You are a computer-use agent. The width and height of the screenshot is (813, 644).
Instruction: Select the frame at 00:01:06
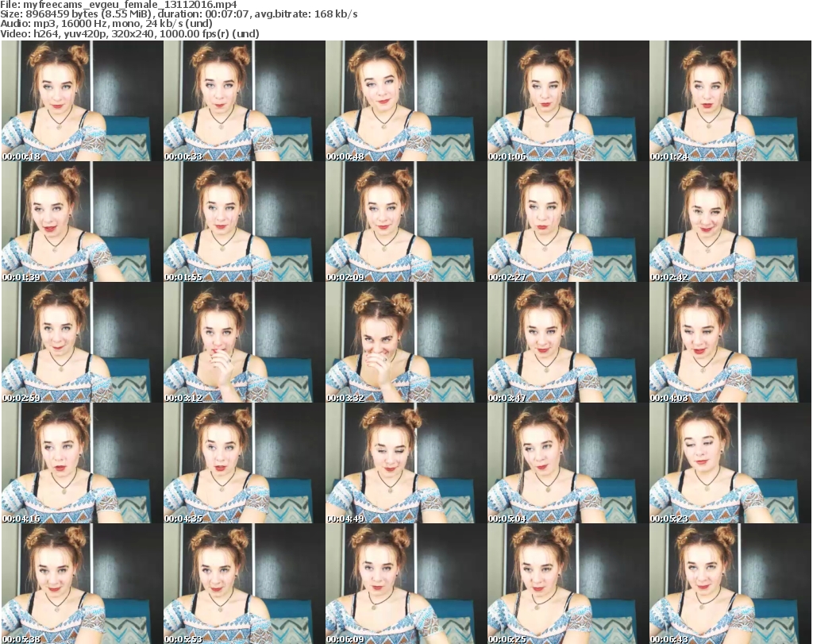pyautogui.click(x=568, y=101)
